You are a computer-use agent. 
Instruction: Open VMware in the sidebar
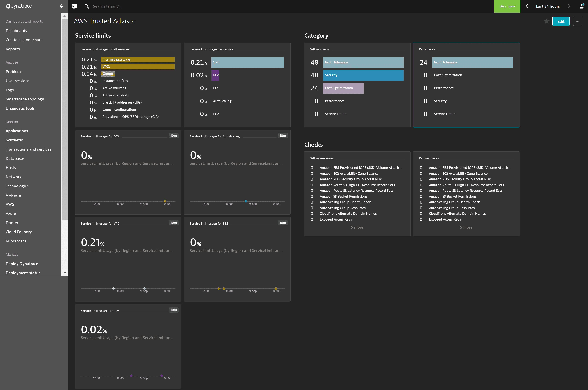coord(13,195)
